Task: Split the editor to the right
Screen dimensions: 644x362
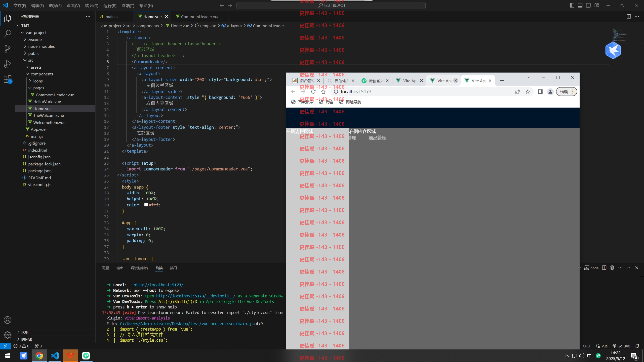Action: coord(629,17)
